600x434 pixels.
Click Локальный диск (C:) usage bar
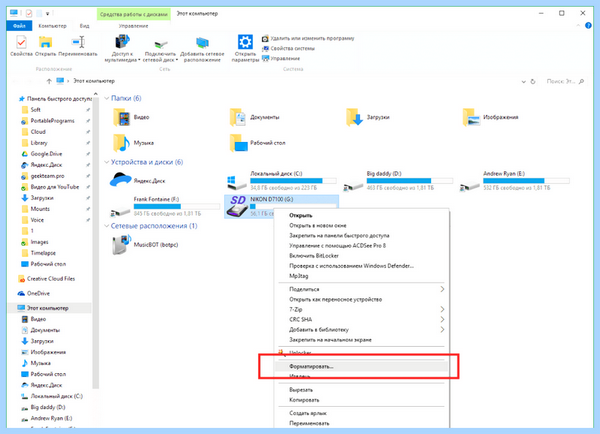tap(293, 180)
